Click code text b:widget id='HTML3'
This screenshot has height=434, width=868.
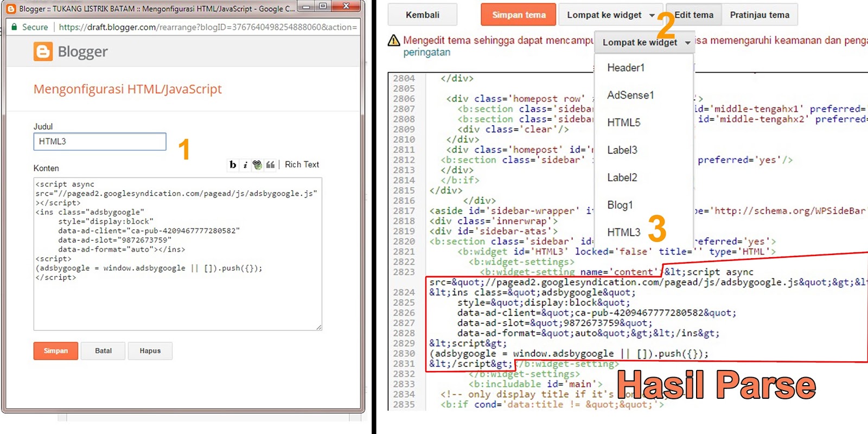[513, 252]
